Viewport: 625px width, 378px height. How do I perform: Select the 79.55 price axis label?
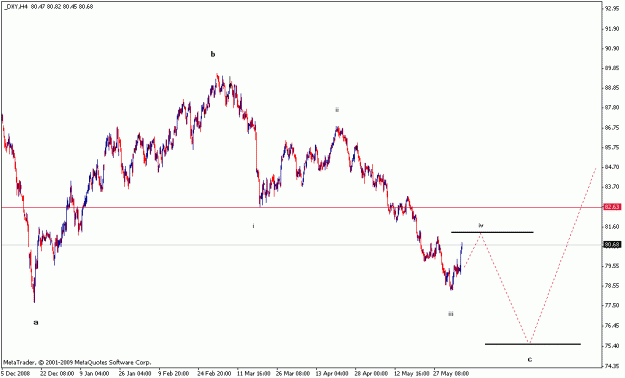pyautogui.click(x=612, y=266)
